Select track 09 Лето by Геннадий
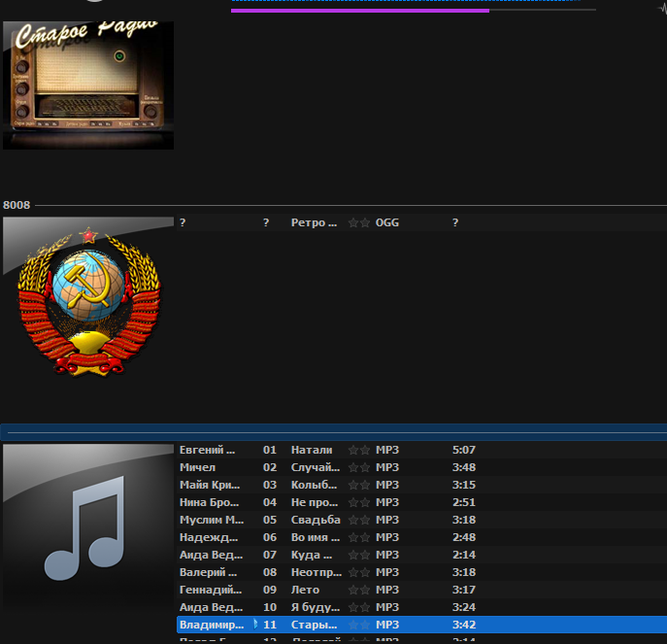The height and width of the screenshot is (644, 667). (x=421, y=590)
